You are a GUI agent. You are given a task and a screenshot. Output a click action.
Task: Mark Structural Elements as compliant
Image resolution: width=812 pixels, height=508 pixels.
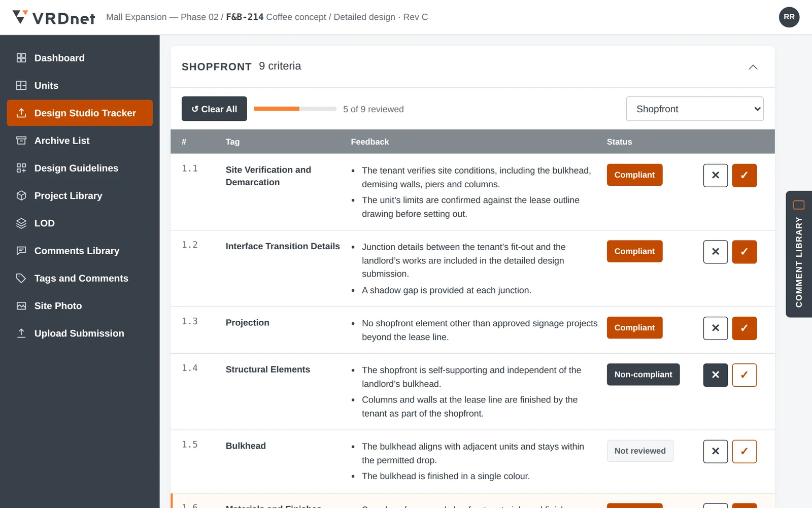point(745,375)
